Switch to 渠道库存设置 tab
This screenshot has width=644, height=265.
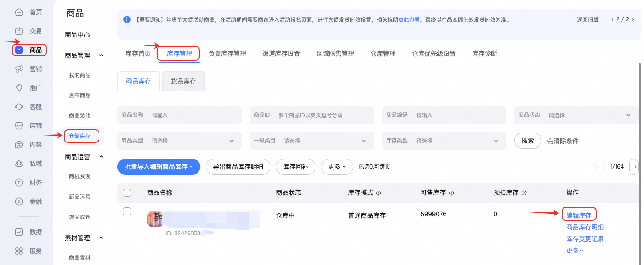click(281, 54)
